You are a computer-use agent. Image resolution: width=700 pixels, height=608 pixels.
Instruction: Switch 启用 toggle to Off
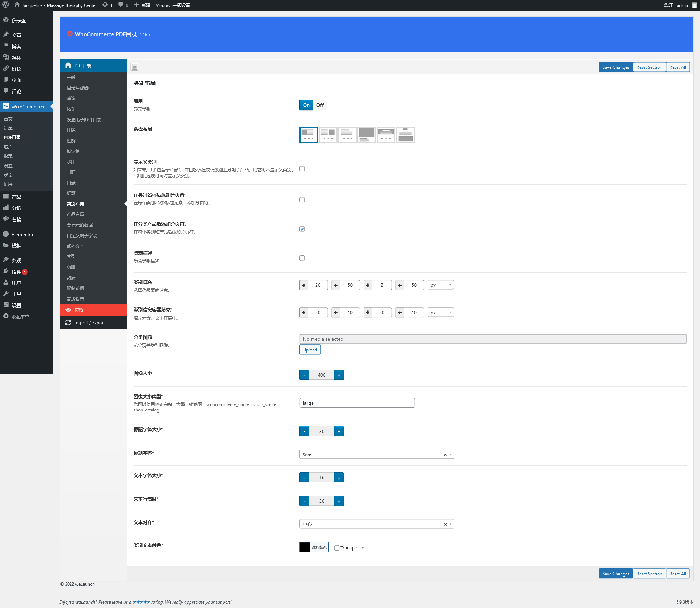pyautogui.click(x=320, y=105)
